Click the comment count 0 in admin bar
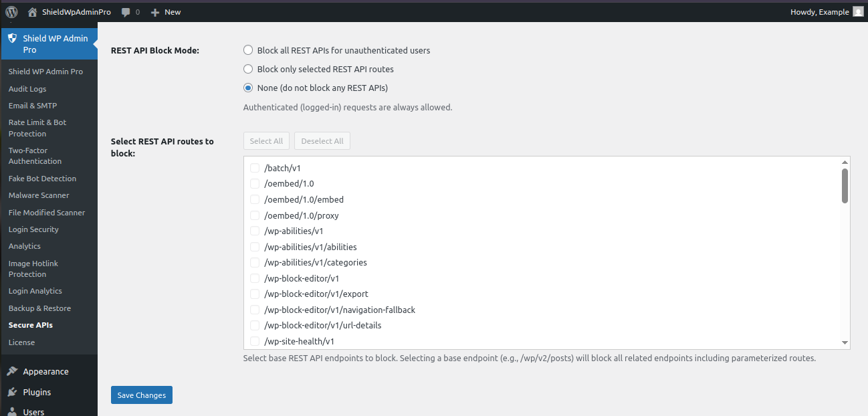 pyautogui.click(x=138, y=12)
